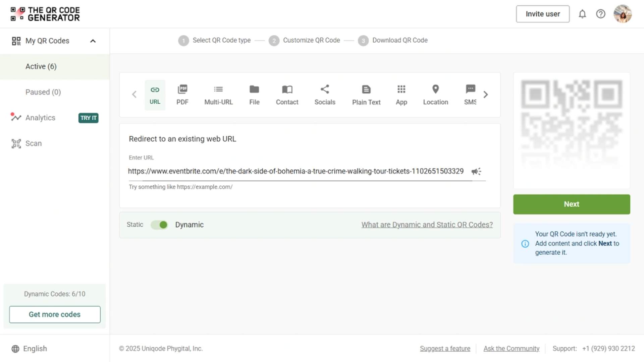Select the Multi-URL QR code type
Viewport: 644px width, 362px height.
click(x=218, y=95)
